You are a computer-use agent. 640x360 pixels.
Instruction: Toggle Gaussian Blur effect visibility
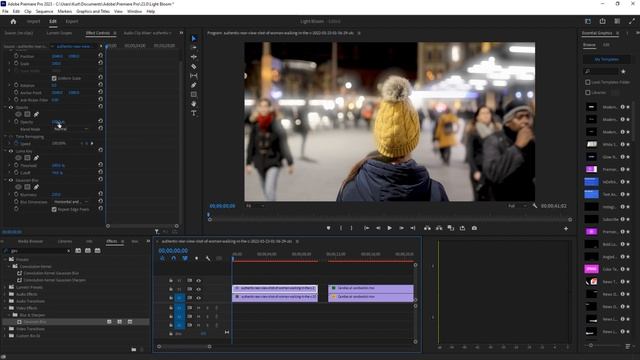[11, 180]
